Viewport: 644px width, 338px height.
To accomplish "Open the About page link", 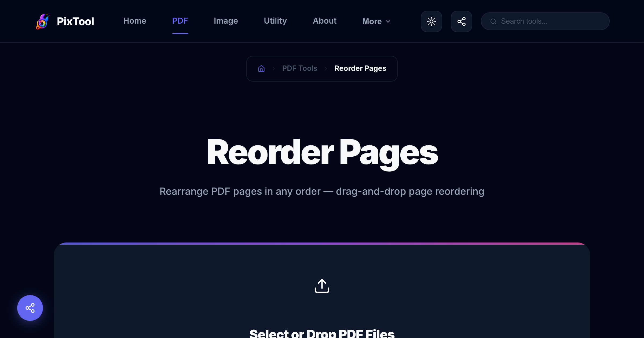I will coord(324,21).
